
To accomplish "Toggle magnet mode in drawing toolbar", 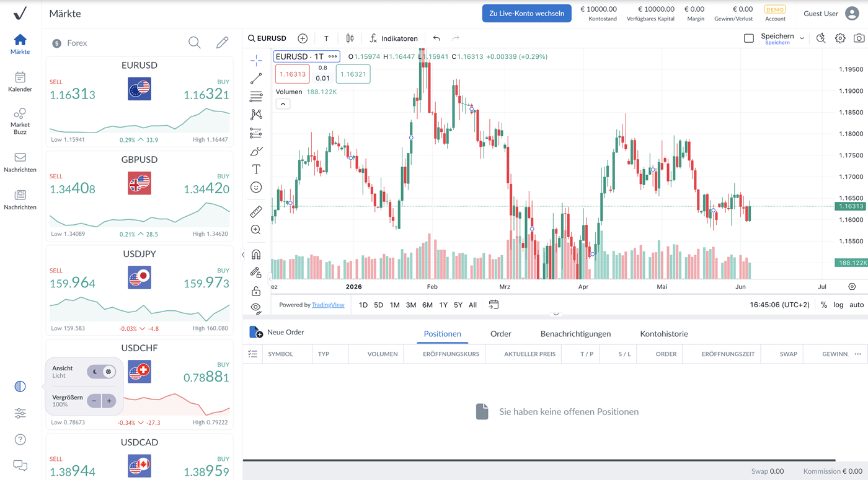I will point(256,255).
